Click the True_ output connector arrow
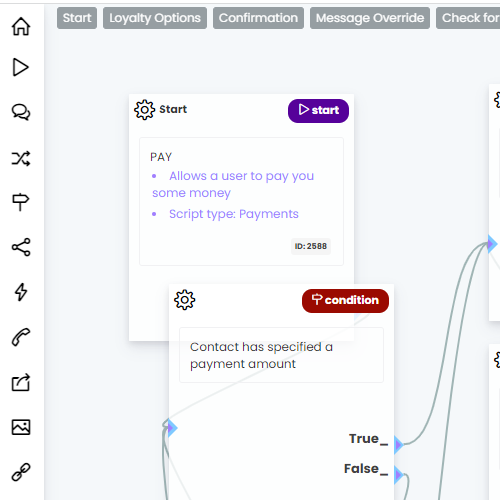 [399, 445]
